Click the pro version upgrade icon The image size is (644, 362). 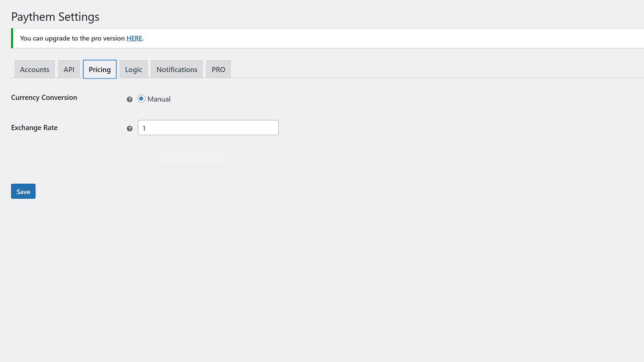[134, 38]
